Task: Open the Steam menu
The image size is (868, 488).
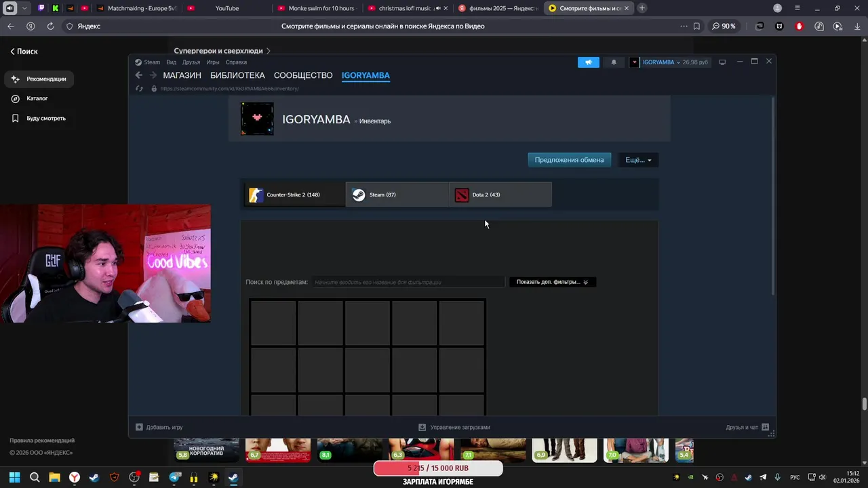Action: pyautogui.click(x=148, y=62)
